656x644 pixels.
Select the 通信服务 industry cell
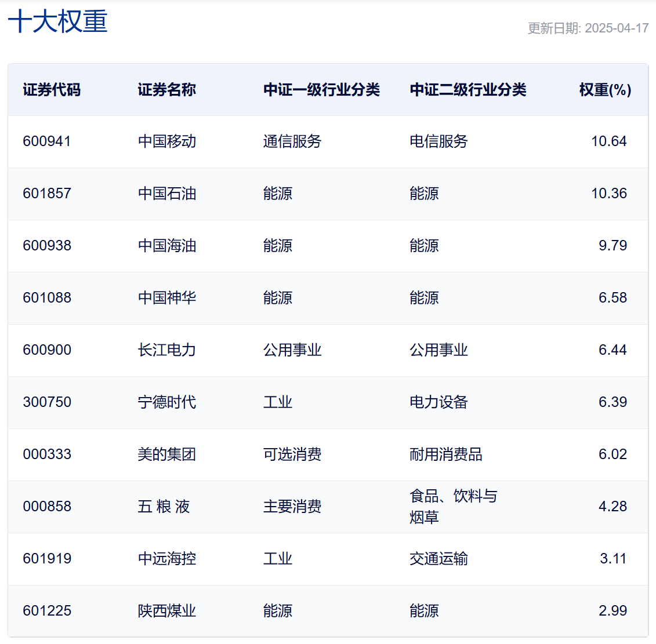click(292, 141)
